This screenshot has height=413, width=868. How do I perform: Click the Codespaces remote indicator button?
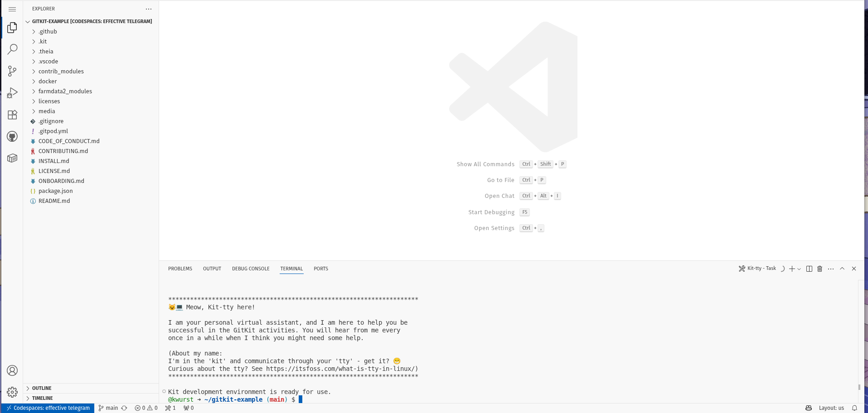point(48,408)
